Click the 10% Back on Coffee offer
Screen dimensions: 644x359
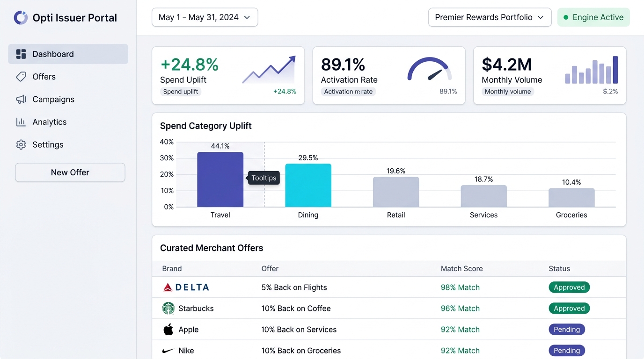[x=296, y=309]
